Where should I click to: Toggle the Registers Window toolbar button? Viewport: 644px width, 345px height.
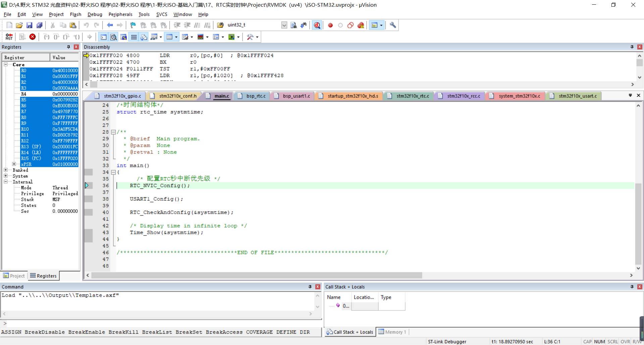pyautogui.click(x=134, y=37)
